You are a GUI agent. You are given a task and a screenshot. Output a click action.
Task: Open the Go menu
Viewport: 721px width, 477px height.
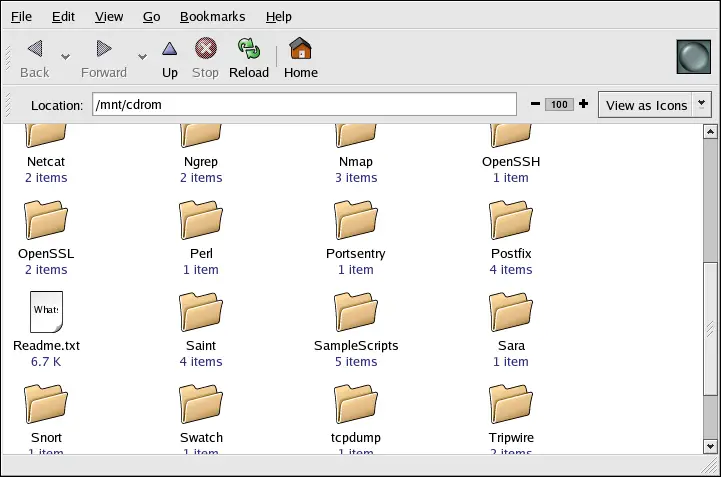point(151,17)
